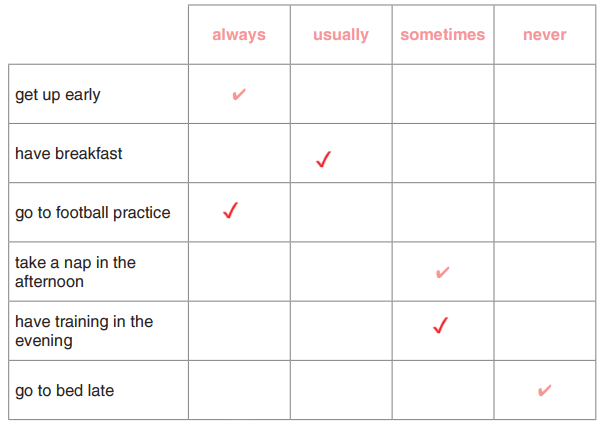Click the 'always' column header

(239, 35)
